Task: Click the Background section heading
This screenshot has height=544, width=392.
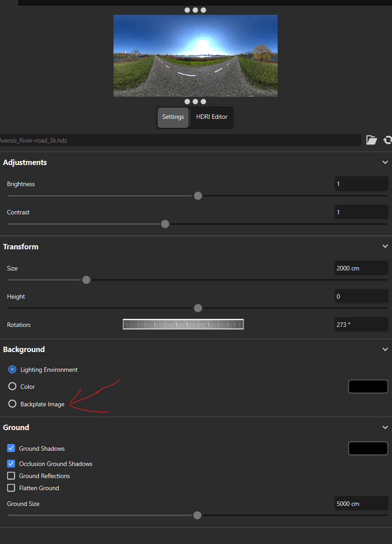Action: coord(24,349)
